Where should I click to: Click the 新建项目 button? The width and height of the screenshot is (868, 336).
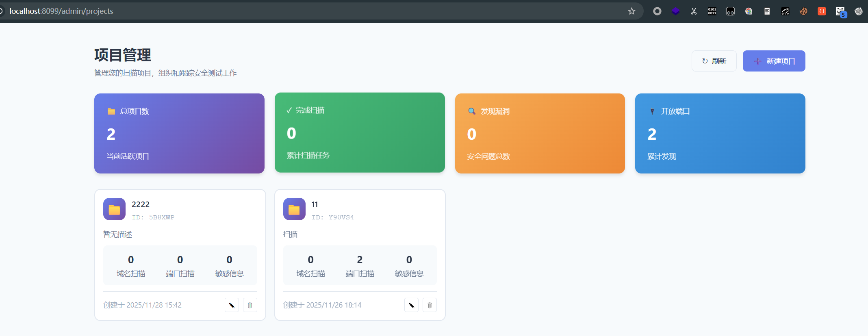click(x=774, y=61)
